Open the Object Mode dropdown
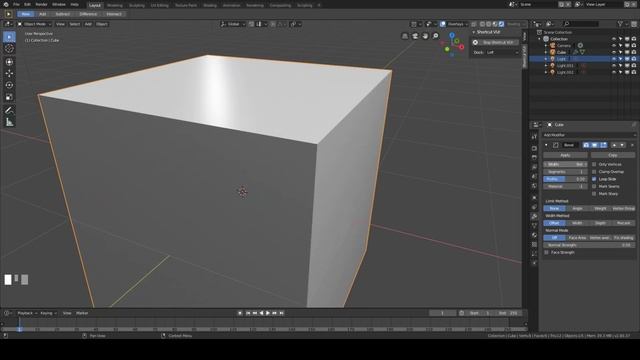The image size is (640, 360). (34, 24)
